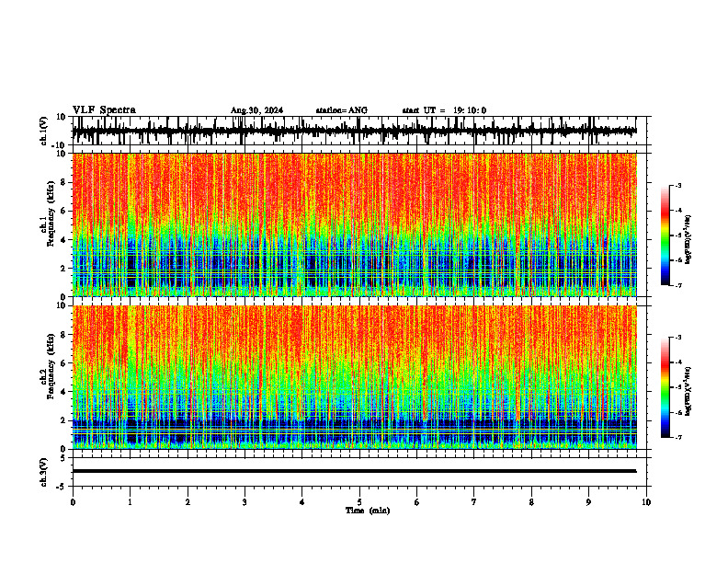Viewport: 728px width, 563px height.
Task: Click time-axis tick label "6"
Action: pos(417,502)
